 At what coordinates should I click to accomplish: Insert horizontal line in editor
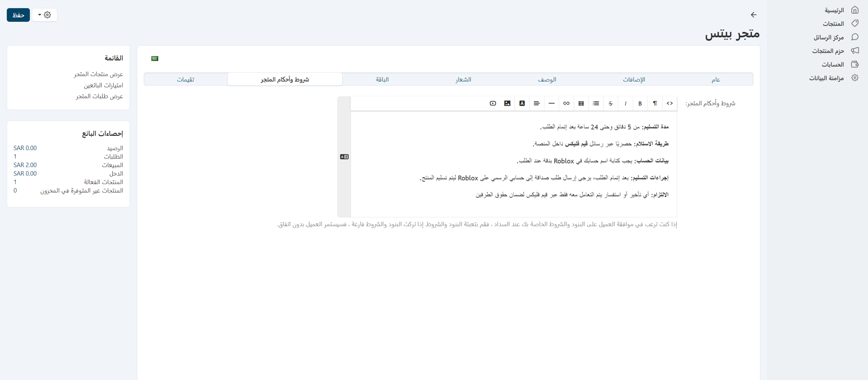click(551, 103)
